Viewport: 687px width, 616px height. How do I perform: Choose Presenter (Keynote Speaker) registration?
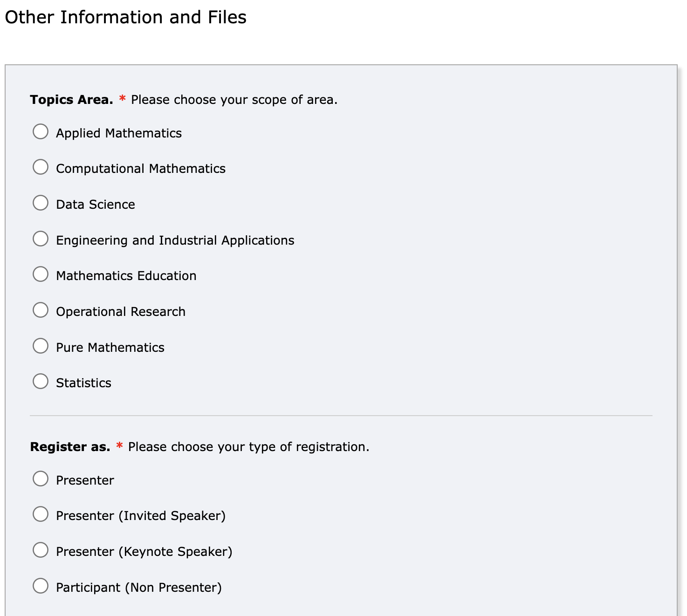pyautogui.click(x=41, y=550)
